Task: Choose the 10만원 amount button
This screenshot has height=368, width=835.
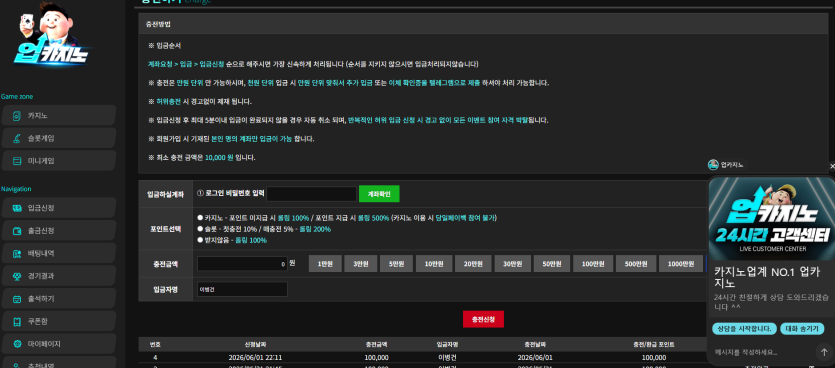Action: pyautogui.click(x=434, y=264)
